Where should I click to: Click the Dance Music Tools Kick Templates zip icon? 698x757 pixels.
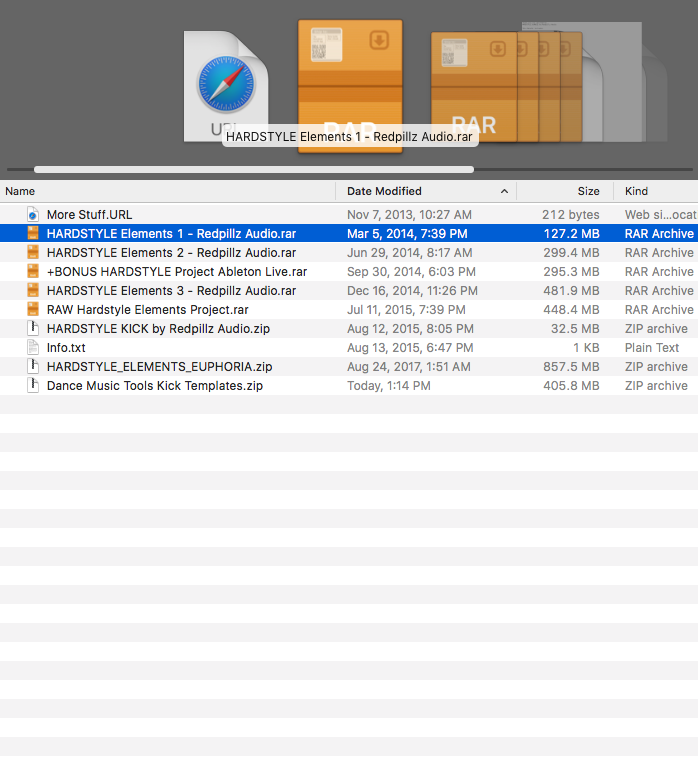33,386
